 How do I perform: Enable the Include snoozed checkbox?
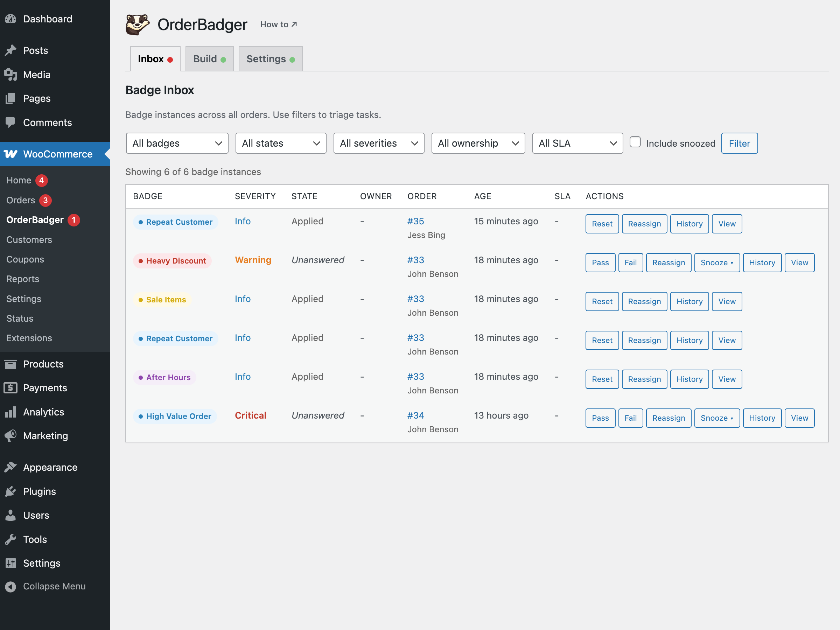coord(635,142)
